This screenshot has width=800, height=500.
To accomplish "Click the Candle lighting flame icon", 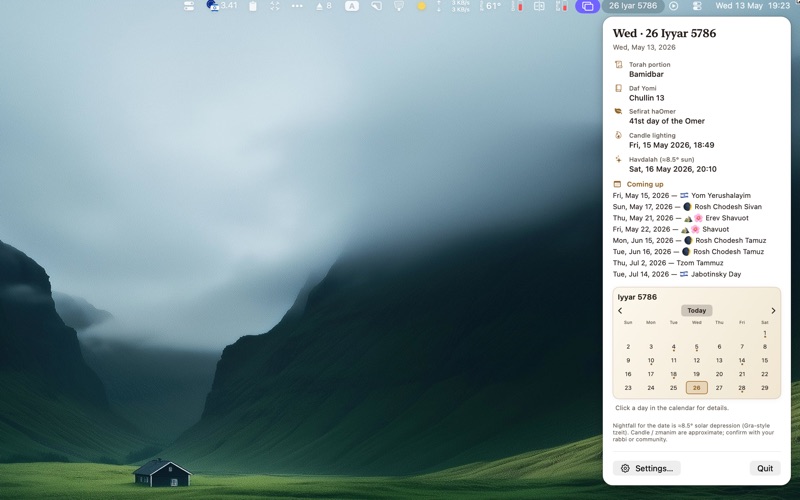I will [618, 135].
